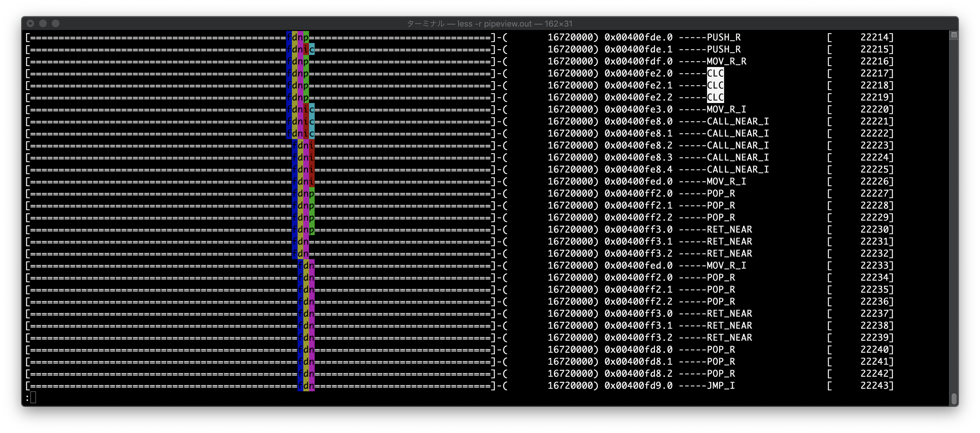The width and height of the screenshot is (980, 433).
Task: Click the less prompt cursor box
Action: (33, 398)
